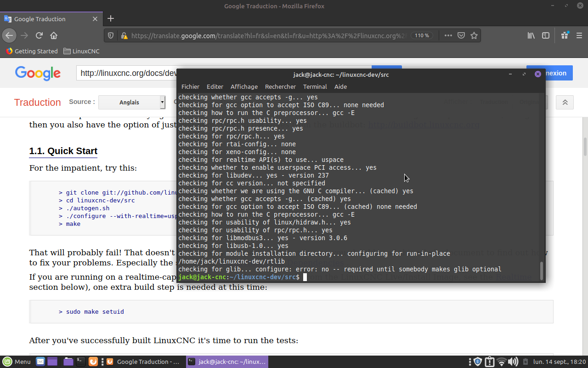The width and height of the screenshot is (588, 368).
Task: Open a new Firefox tab
Action: [x=110, y=19]
